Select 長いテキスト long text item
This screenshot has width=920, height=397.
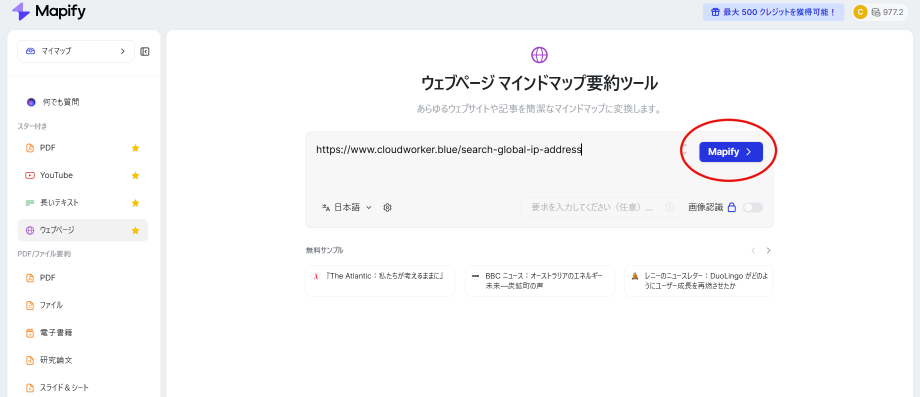(x=83, y=203)
